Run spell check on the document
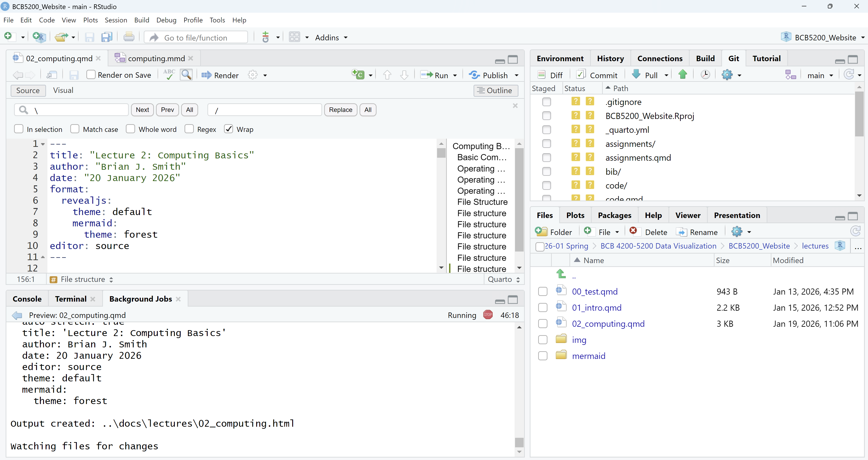868x460 pixels. pyautogui.click(x=169, y=75)
